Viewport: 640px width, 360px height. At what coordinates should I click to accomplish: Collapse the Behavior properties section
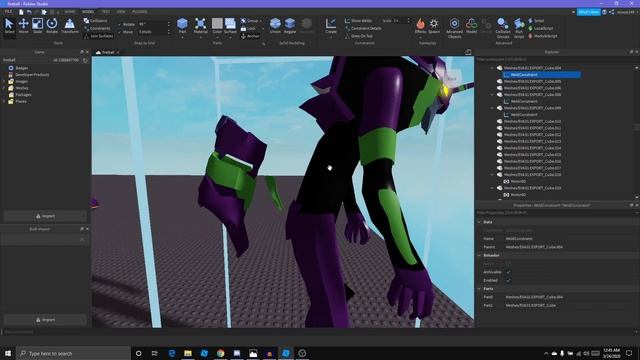pyautogui.click(x=479, y=256)
